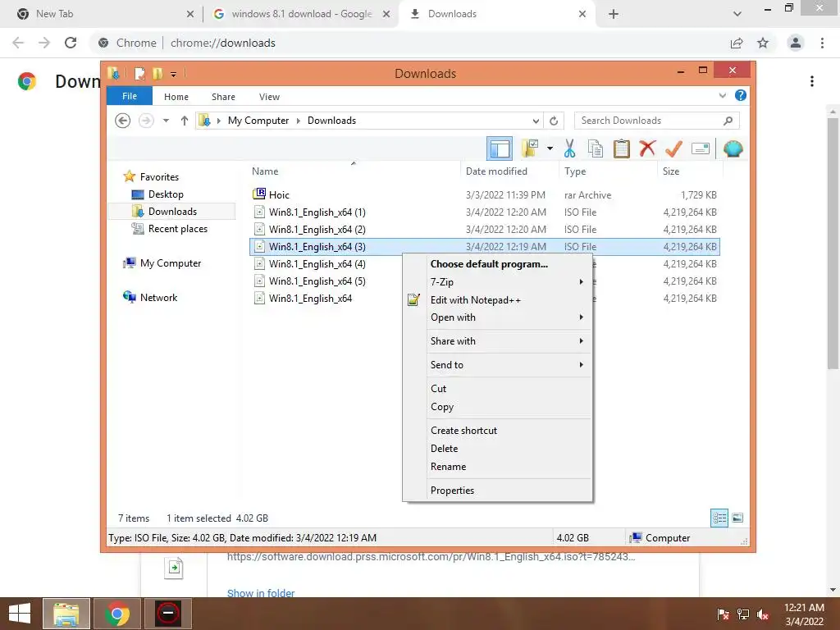
Task: Click Show in folder link in Chrome
Action: (x=261, y=593)
